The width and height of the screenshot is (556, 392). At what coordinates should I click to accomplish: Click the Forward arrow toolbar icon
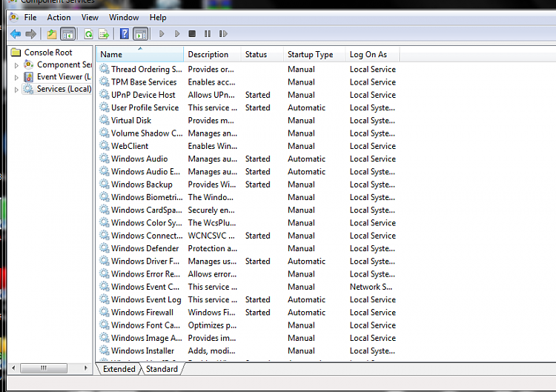(x=31, y=34)
